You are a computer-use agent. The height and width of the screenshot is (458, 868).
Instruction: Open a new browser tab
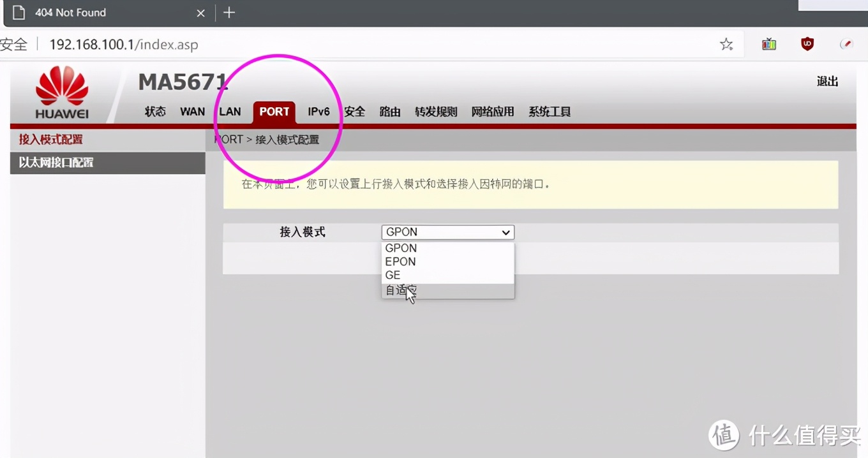tap(229, 12)
